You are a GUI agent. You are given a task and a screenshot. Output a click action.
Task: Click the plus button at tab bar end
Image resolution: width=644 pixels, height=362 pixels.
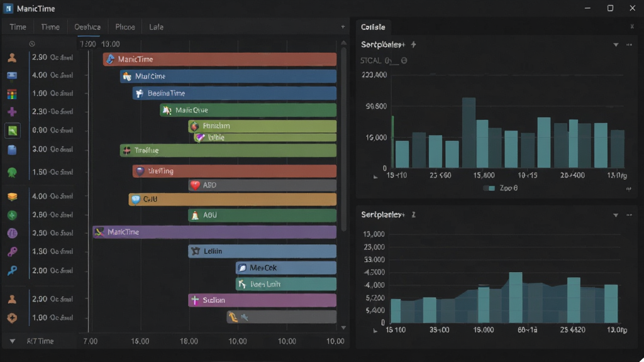coord(343,26)
